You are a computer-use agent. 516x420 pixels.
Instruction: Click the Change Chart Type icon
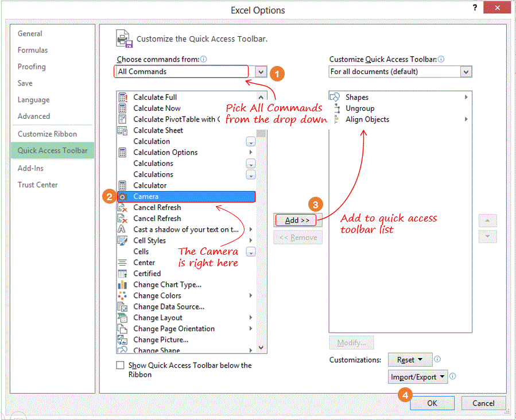[122, 285]
